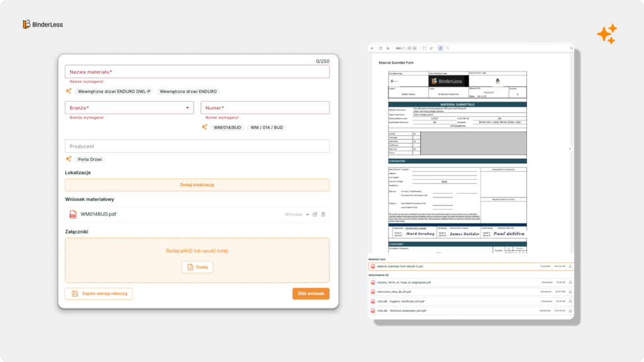Viewport: 644px width, 362px height.
Task: Click the zoom in plus icon in PDF toolbar
Action: coord(415,48)
